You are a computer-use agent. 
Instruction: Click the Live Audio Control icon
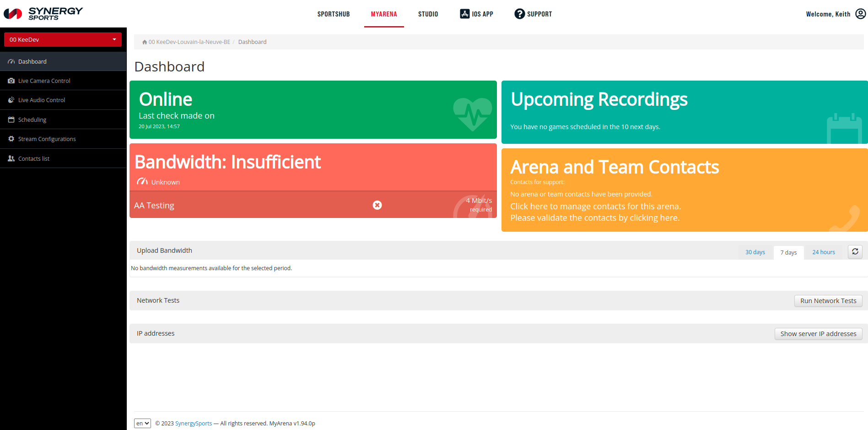click(11, 100)
